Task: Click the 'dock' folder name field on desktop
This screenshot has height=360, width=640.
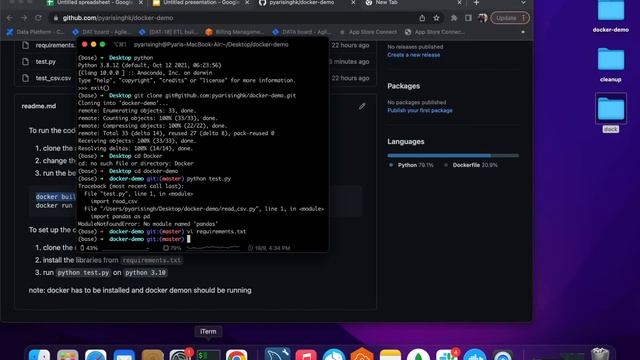Action: pos(611,129)
